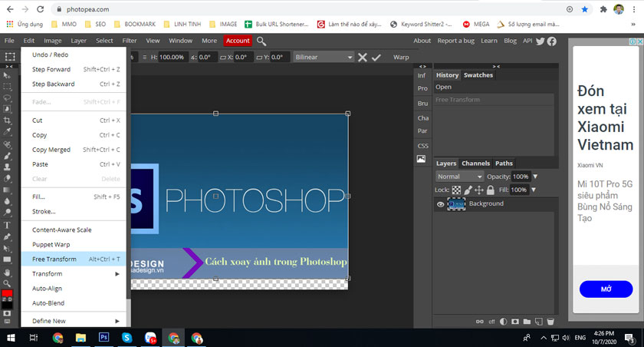Select the Dodge tool

click(x=7, y=213)
